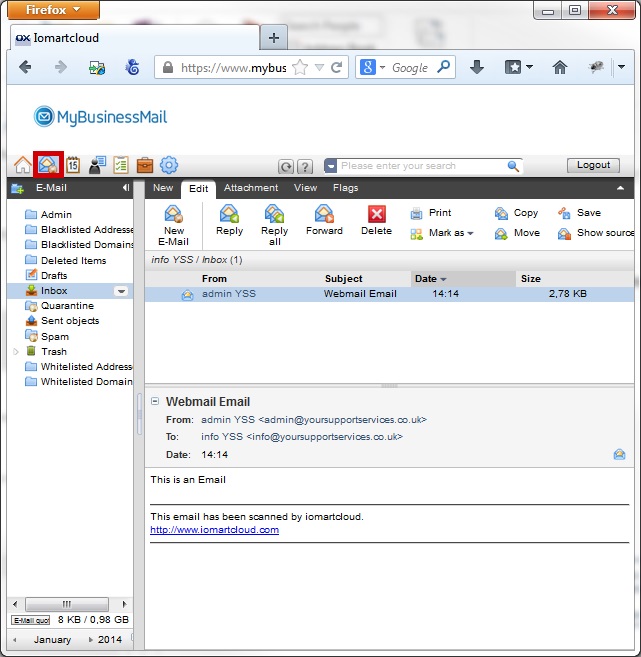Click the Forward toolbar icon
Viewport: 641px width, 657px height.
point(324,214)
